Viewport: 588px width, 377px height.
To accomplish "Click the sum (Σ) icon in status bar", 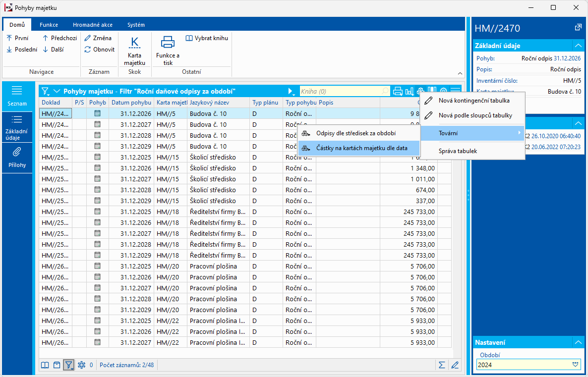I will pos(442,365).
